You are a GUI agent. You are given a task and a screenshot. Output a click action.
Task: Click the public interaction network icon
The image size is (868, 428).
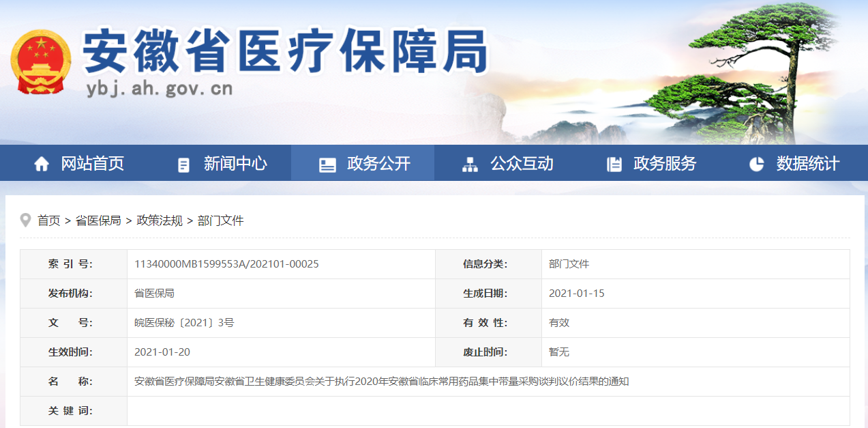point(470,165)
